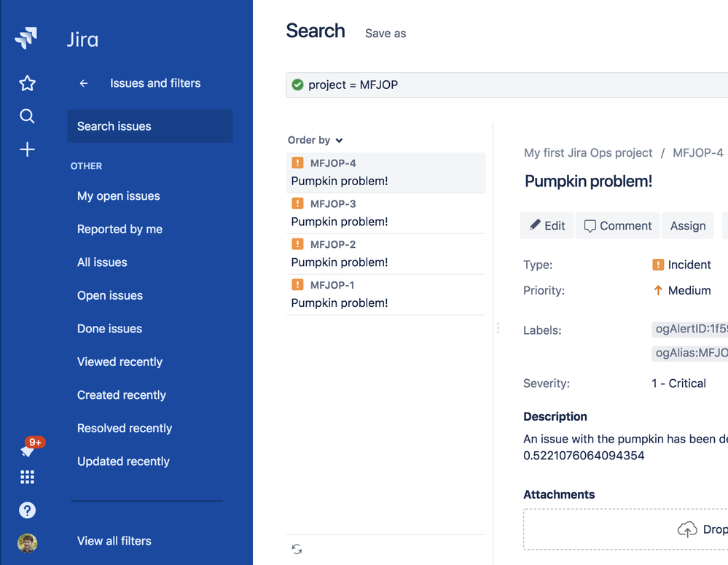Select issue MFJOP-4 in the list
The height and width of the screenshot is (565, 728).
[385, 172]
